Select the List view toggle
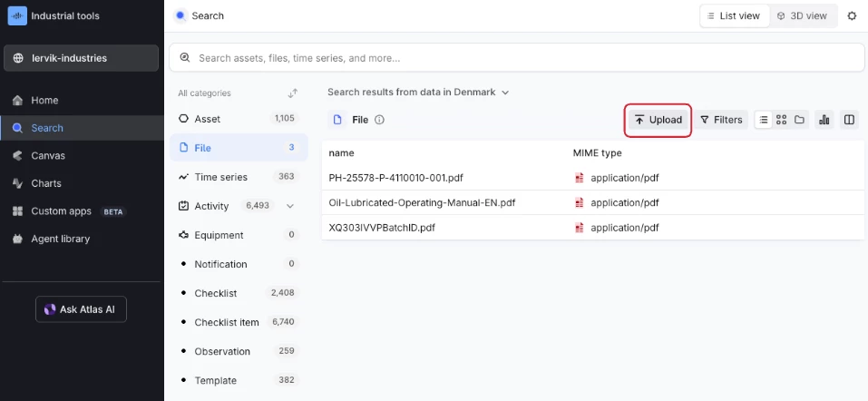Viewport: 868px width, 401px height. coord(735,15)
